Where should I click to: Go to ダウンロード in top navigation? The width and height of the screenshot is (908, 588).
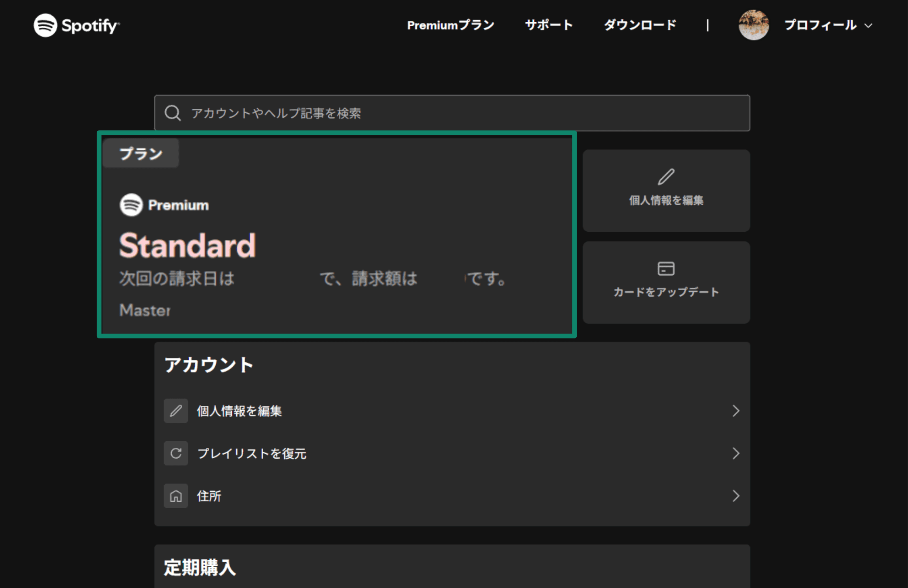tap(639, 25)
